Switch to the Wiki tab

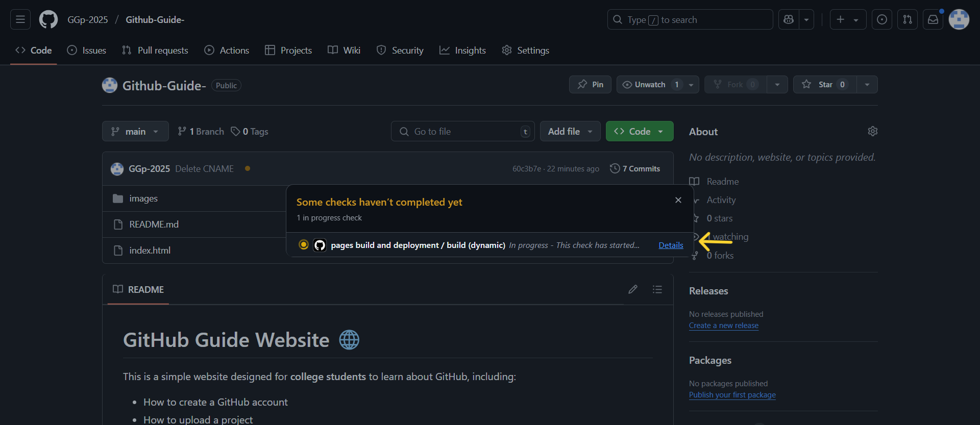344,50
